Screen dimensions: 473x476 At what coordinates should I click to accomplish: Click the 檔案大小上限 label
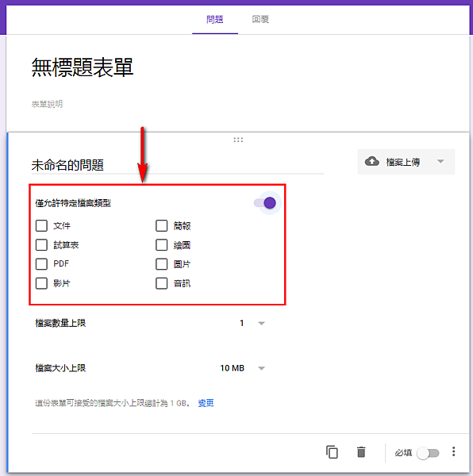coord(60,368)
